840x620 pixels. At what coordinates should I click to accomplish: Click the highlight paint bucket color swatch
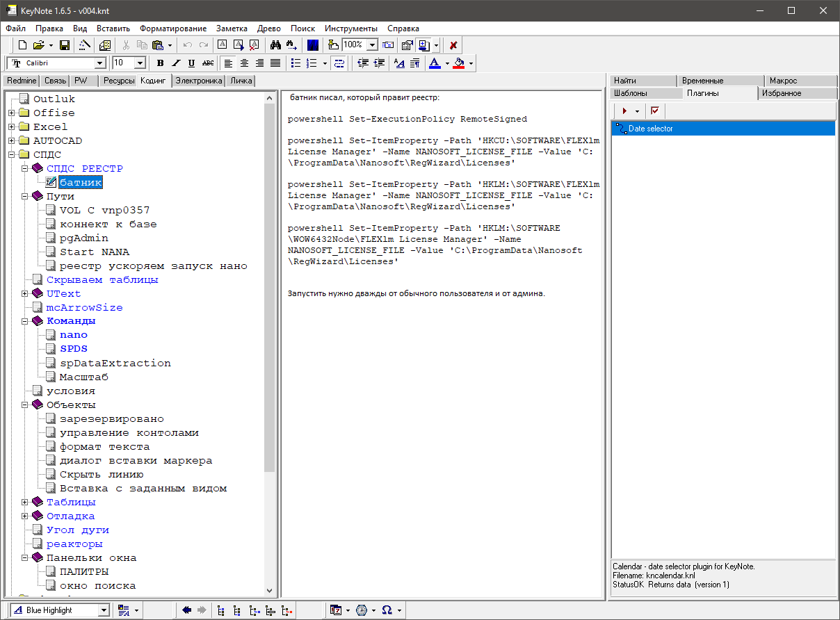pos(459,63)
